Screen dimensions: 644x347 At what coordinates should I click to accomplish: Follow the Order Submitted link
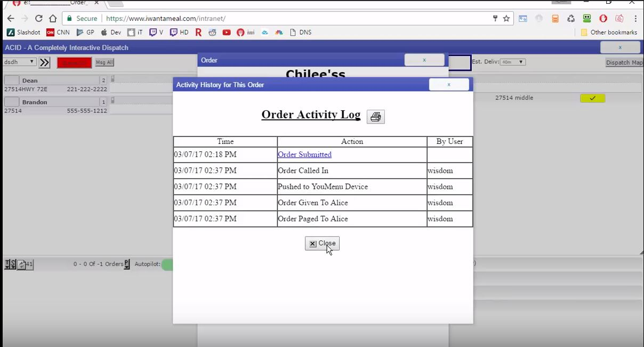pos(304,155)
